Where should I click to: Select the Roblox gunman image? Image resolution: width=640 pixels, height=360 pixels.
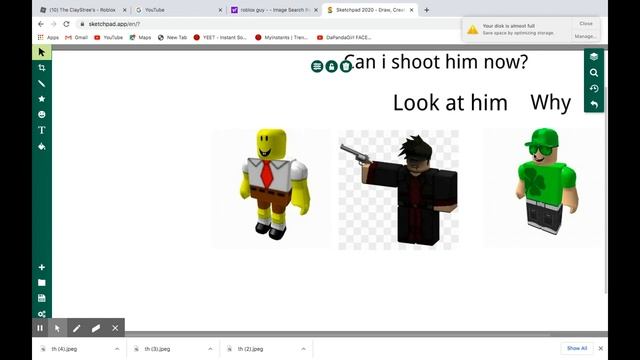[399, 189]
